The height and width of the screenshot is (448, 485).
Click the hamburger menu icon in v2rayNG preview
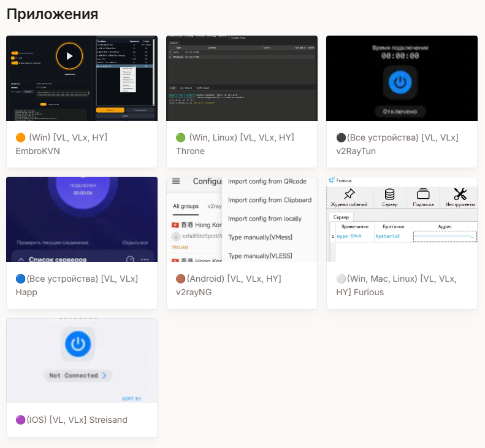click(x=176, y=182)
